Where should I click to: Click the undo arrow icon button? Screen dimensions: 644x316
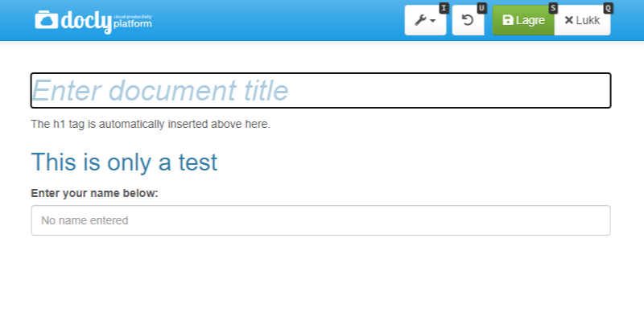(x=468, y=20)
